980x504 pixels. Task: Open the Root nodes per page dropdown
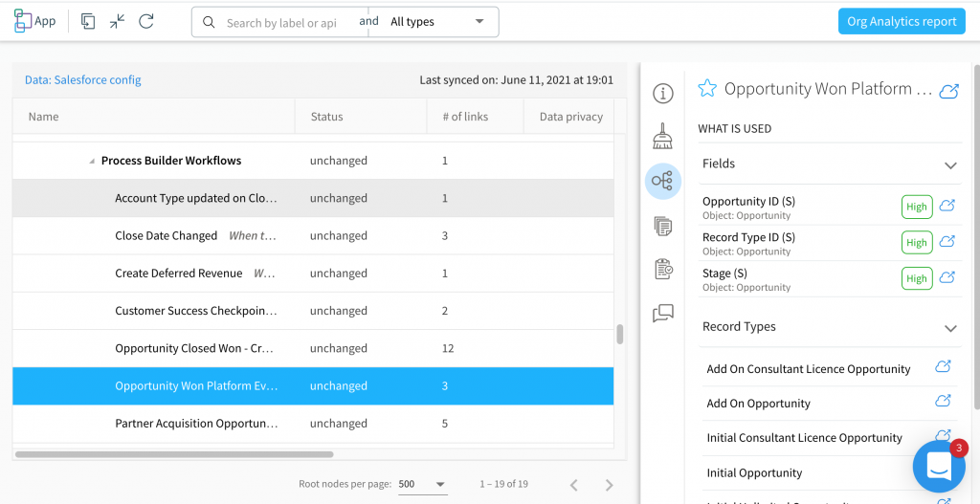[422, 484]
